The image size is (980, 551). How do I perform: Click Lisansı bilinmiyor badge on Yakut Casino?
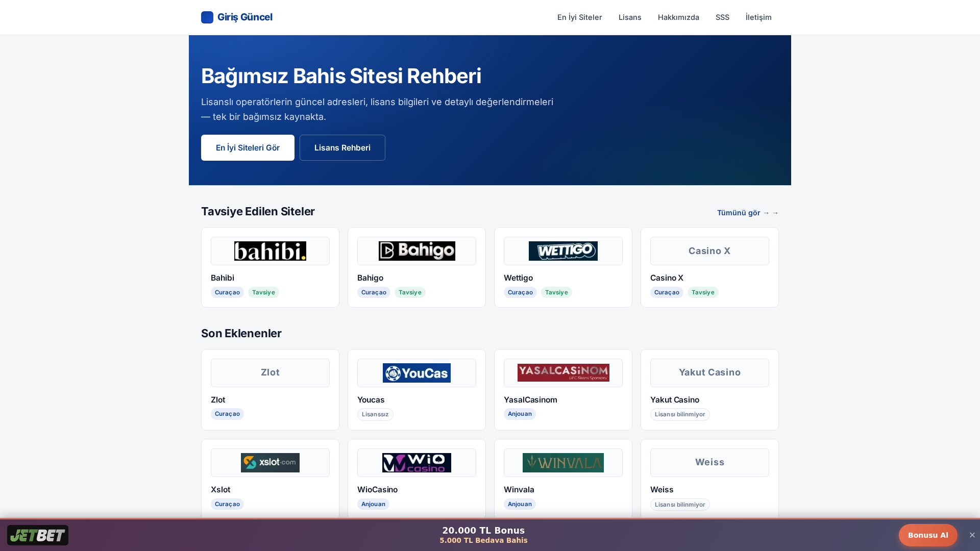pos(680,414)
